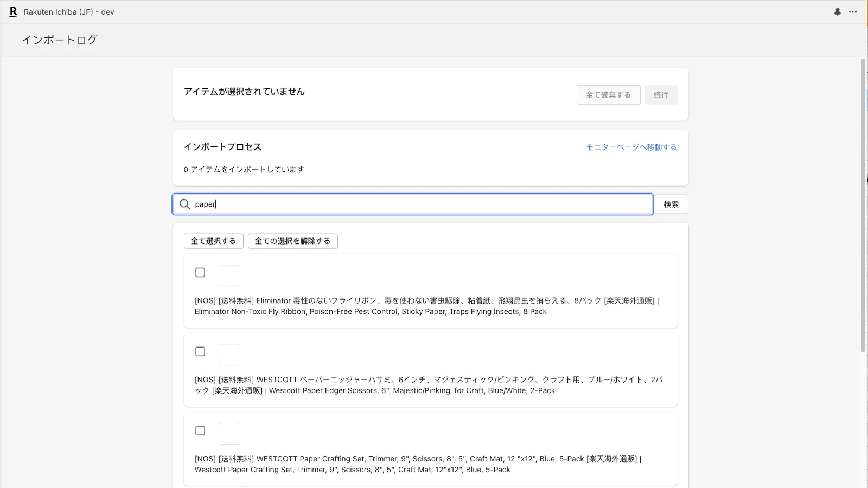Open thumbnail of Eliminator Fly Ribbon item
This screenshot has height=488, width=868.
229,275
